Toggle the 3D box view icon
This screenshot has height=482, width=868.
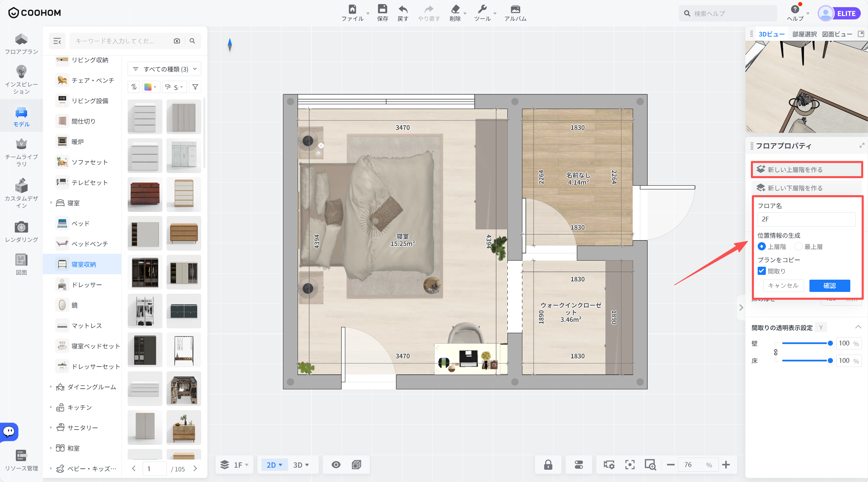[x=357, y=465]
